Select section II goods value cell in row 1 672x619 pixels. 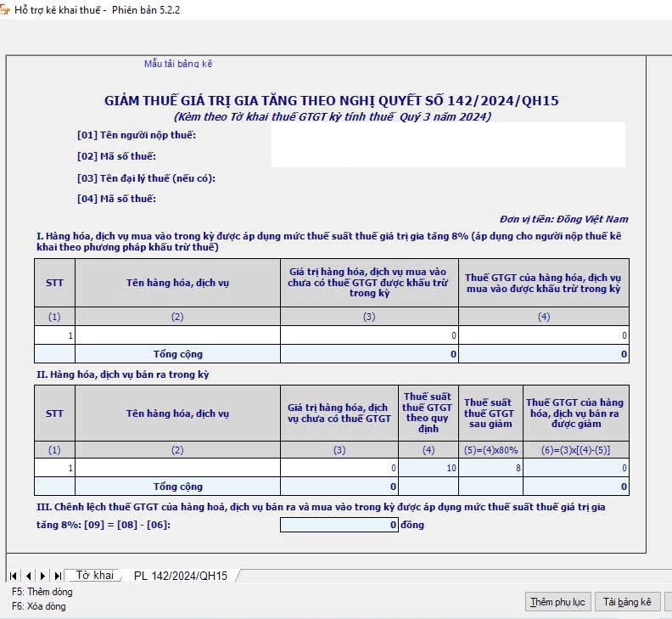click(x=339, y=468)
